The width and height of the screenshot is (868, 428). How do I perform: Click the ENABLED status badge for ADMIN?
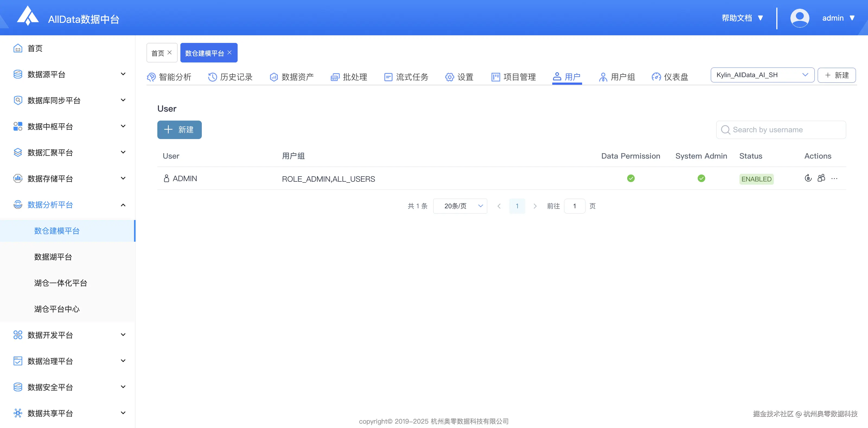[x=756, y=179]
